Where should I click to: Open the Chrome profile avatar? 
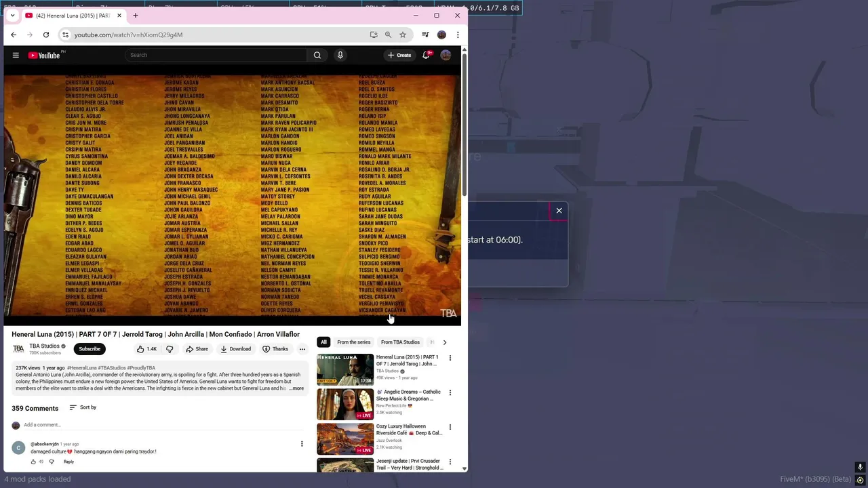click(x=441, y=35)
